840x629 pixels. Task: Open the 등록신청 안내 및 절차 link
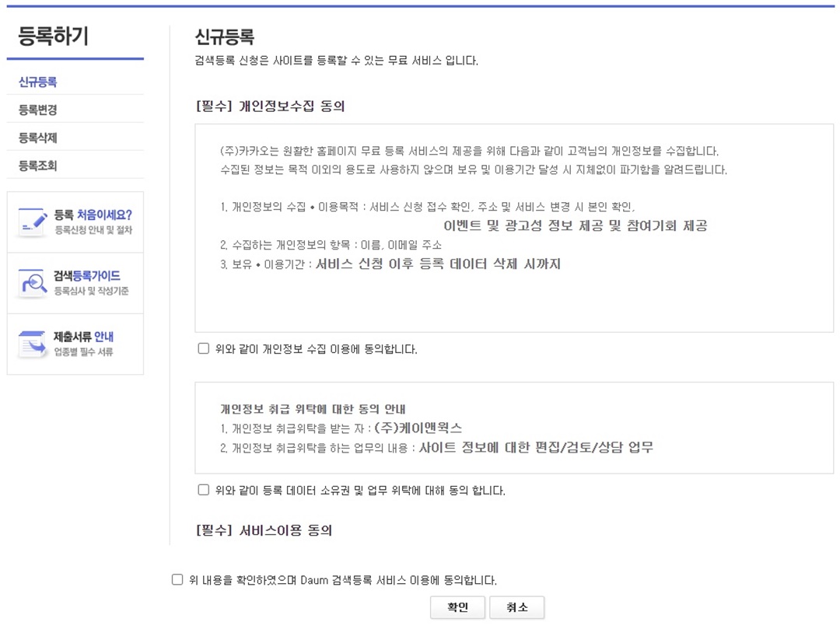[x=93, y=229]
